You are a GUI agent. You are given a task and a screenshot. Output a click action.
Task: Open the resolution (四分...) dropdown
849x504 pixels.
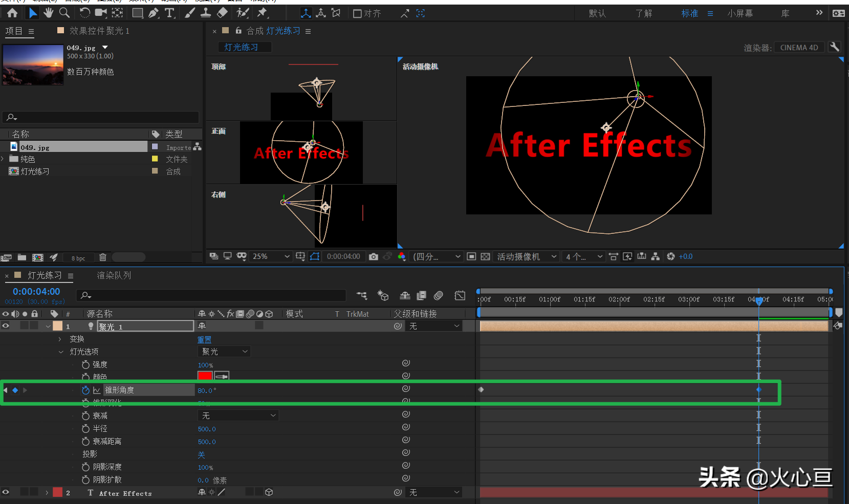pos(437,256)
